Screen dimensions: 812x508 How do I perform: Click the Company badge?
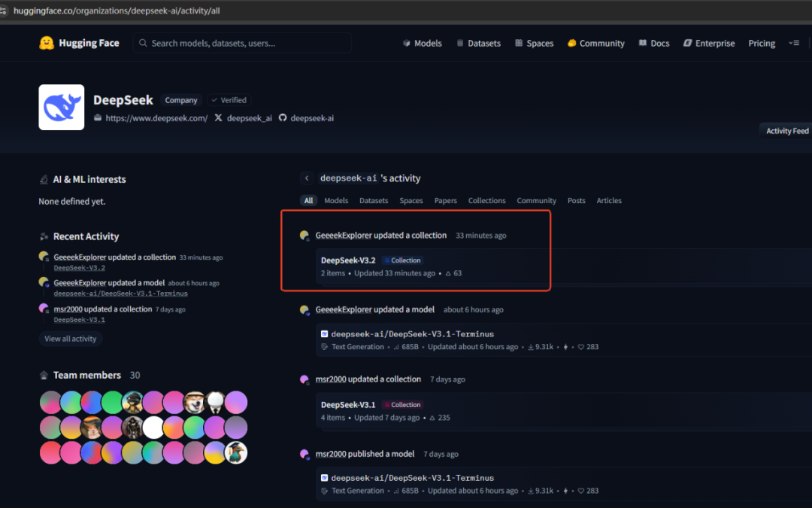pos(181,100)
